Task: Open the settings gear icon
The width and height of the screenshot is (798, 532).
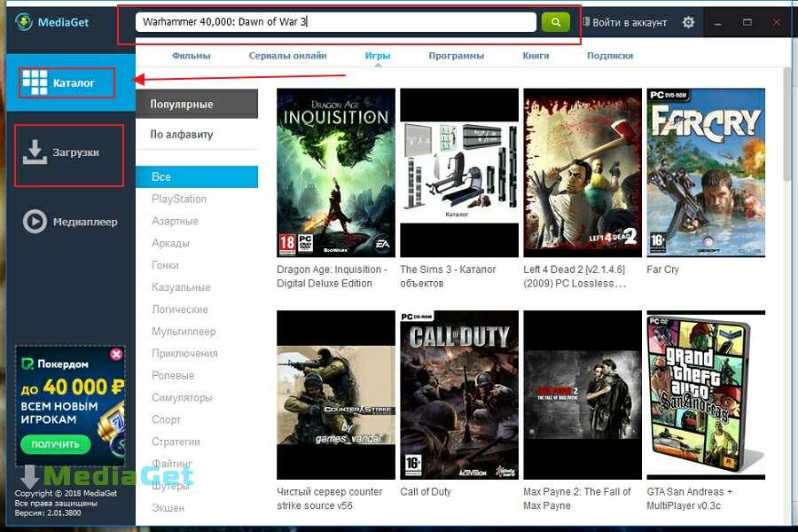Action: pos(688,22)
